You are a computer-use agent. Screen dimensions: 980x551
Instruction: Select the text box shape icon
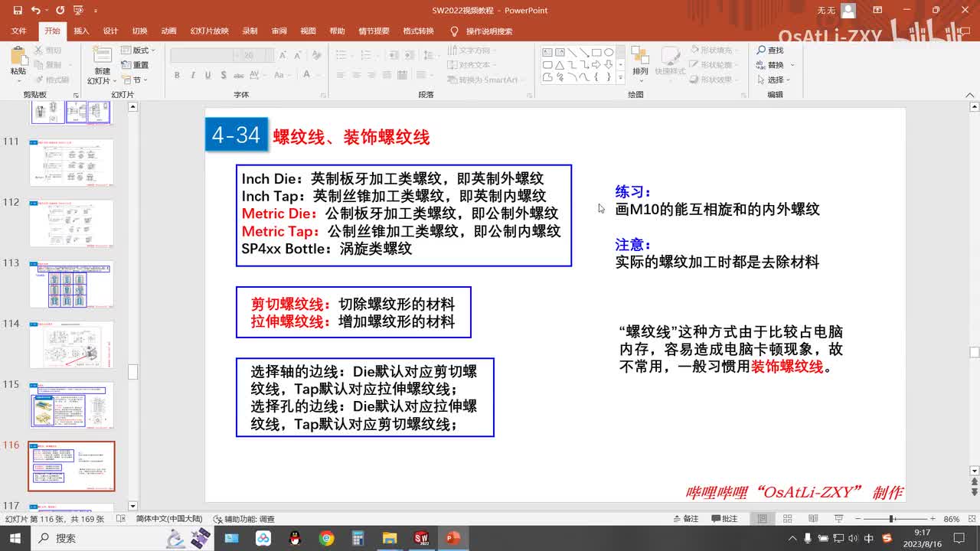pyautogui.click(x=547, y=53)
